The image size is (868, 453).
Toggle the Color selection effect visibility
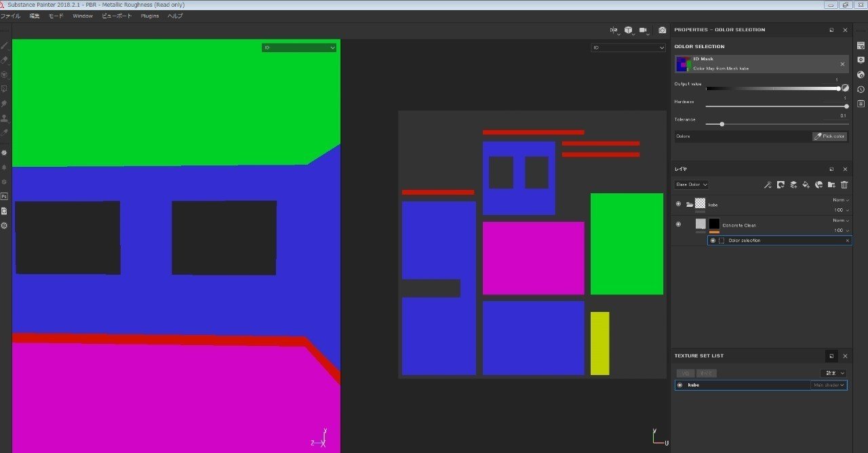click(x=713, y=241)
